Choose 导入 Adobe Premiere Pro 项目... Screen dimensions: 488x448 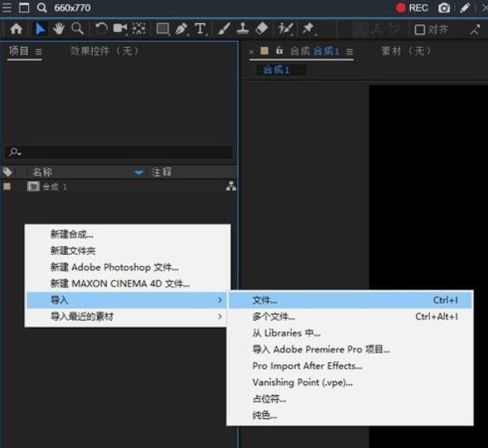[x=350, y=349]
